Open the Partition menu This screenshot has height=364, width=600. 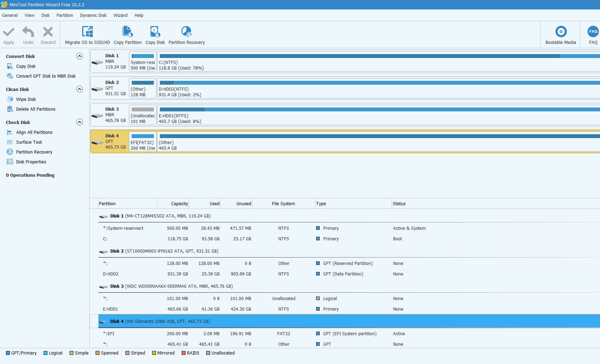click(x=65, y=15)
